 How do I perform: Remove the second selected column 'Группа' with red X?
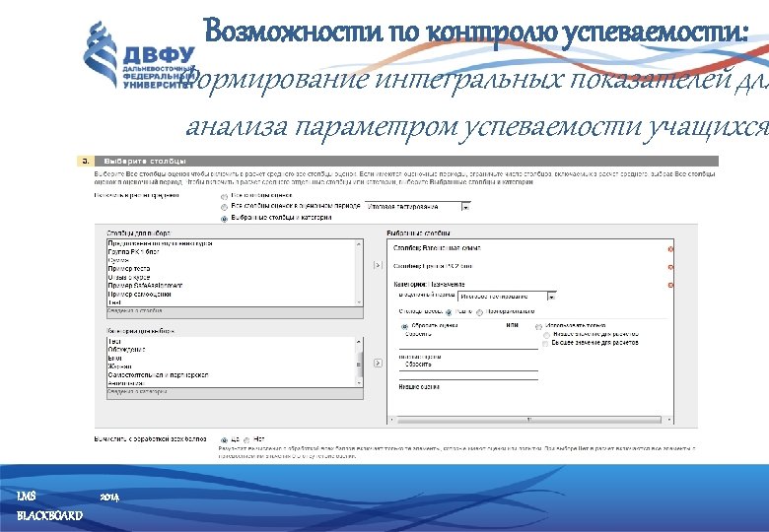pos(670,267)
